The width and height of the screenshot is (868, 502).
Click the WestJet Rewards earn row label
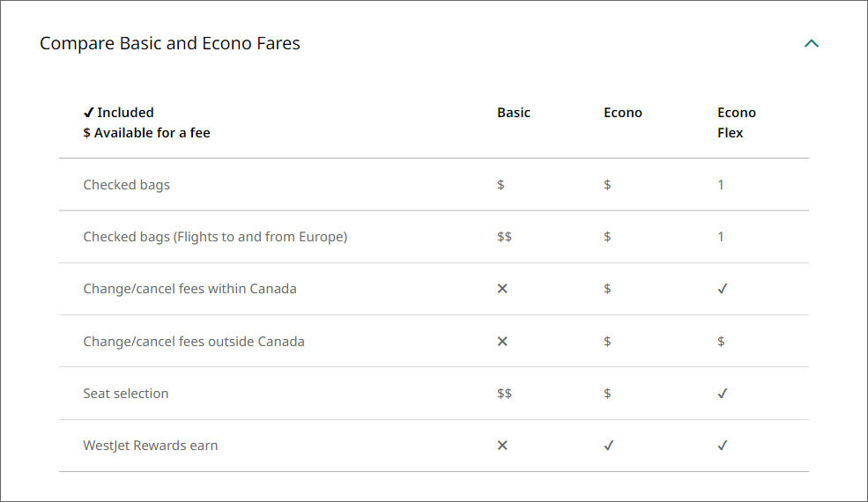[151, 446]
